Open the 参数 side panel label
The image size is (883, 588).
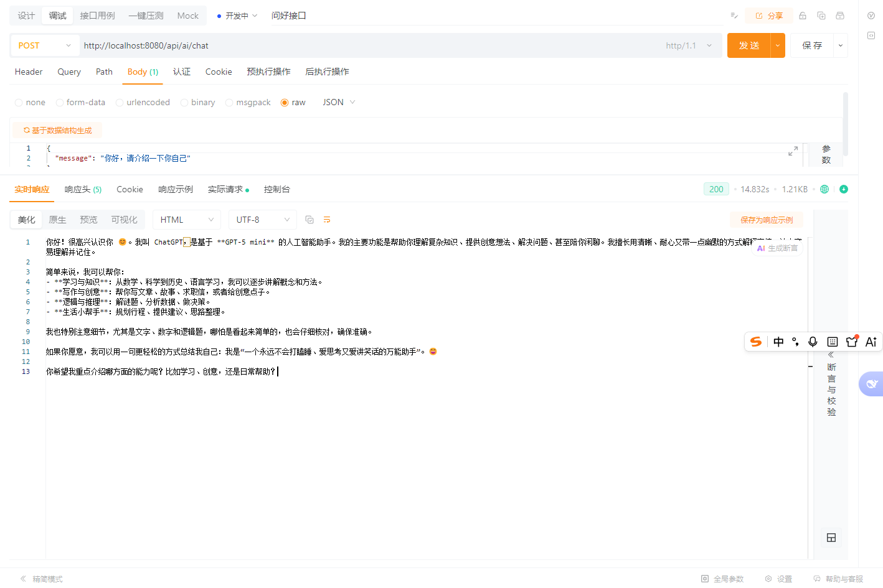click(x=826, y=154)
